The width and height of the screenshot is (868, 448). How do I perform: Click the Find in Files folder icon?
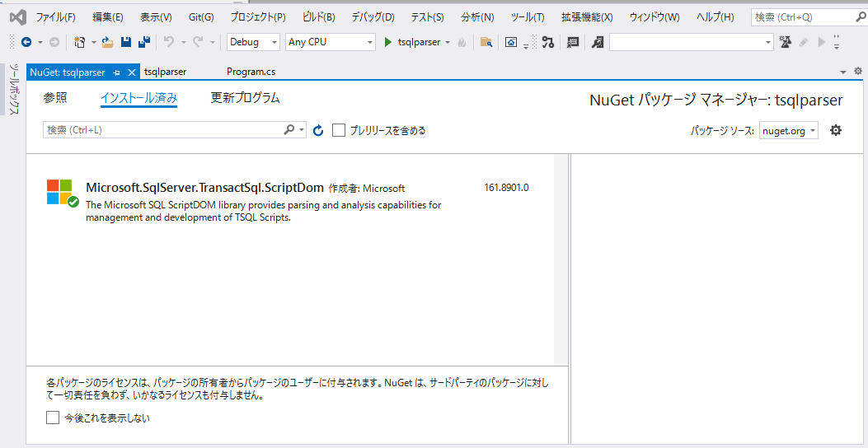tap(486, 42)
